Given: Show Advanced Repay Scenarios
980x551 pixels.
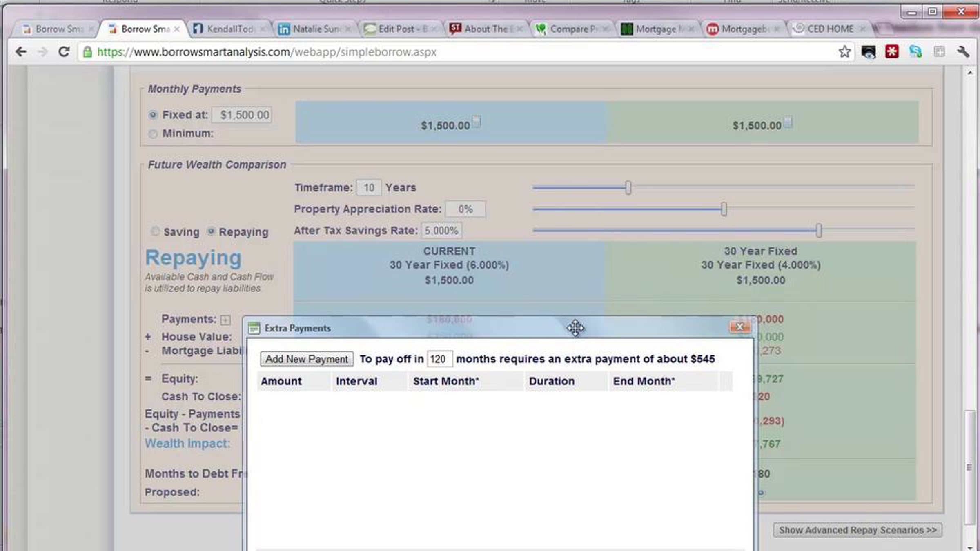Looking at the screenshot, I should click(857, 530).
